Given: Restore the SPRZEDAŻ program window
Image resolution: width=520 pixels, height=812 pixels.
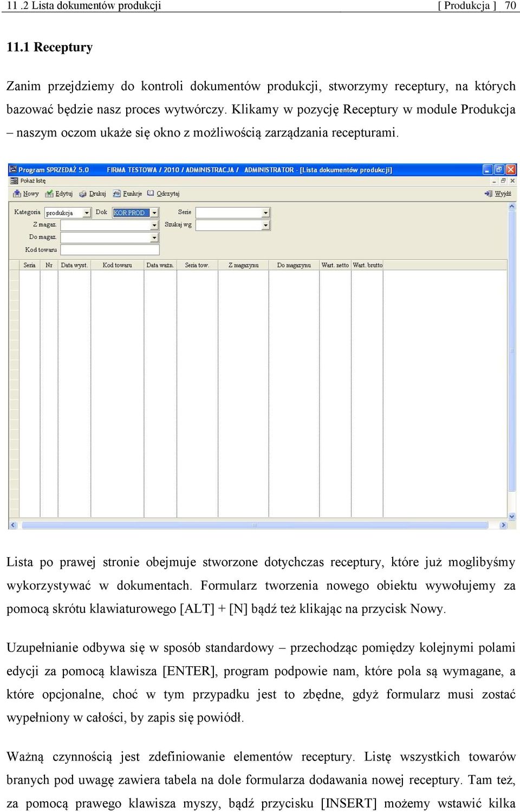Looking at the screenshot, I should (499, 170).
